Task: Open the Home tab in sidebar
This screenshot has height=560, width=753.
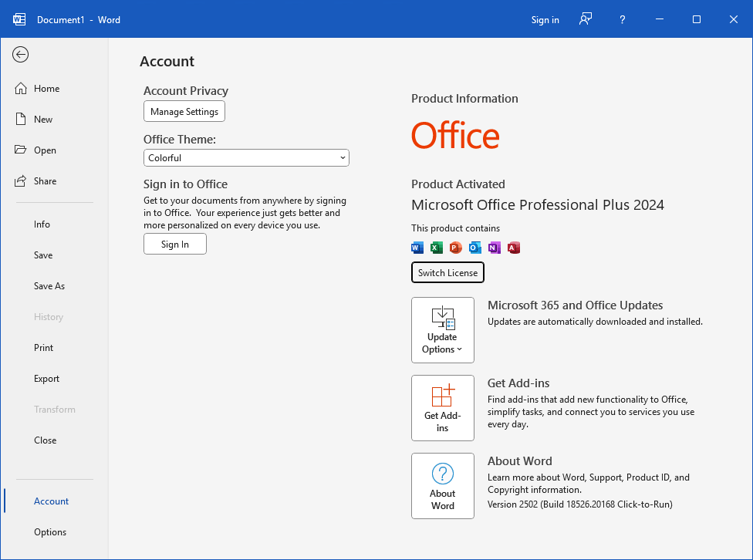Action: point(46,89)
